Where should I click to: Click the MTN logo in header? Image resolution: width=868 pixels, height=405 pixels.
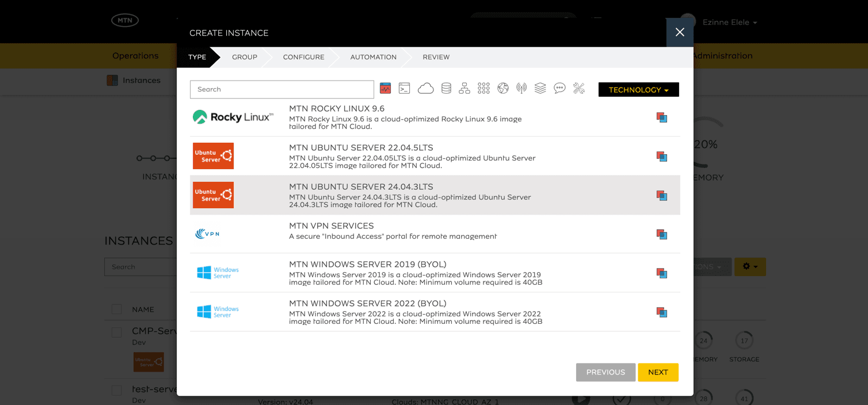click(x=125, y=20)
